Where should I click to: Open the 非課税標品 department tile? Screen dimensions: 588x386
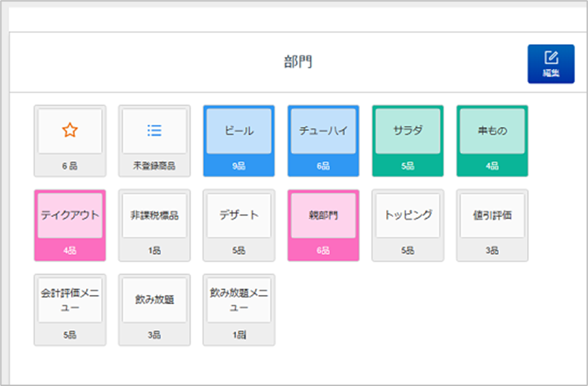pyautogui.click(x=154, y=216)
